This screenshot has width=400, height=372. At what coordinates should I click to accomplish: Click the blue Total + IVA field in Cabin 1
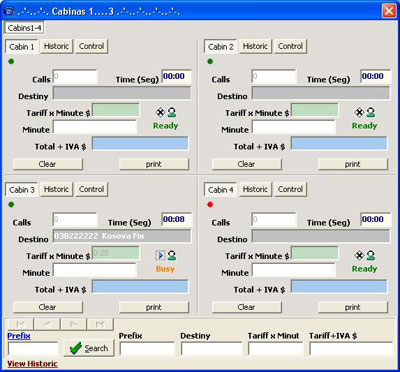[x=140, y=144]
